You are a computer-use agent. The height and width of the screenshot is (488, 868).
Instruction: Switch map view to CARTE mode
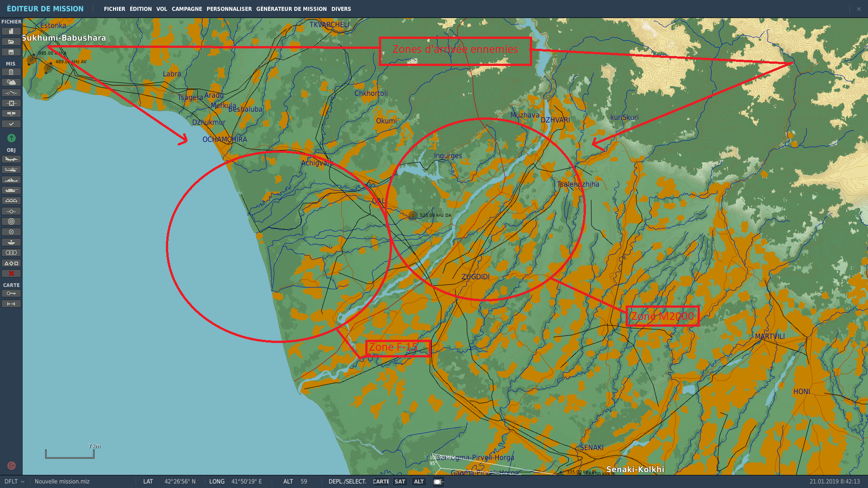(381, 482)
